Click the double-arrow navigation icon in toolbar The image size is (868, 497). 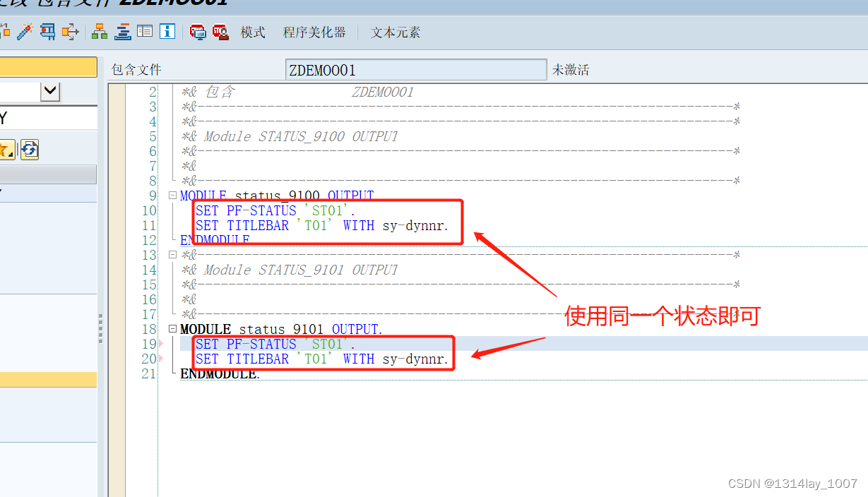click(70, 32)
